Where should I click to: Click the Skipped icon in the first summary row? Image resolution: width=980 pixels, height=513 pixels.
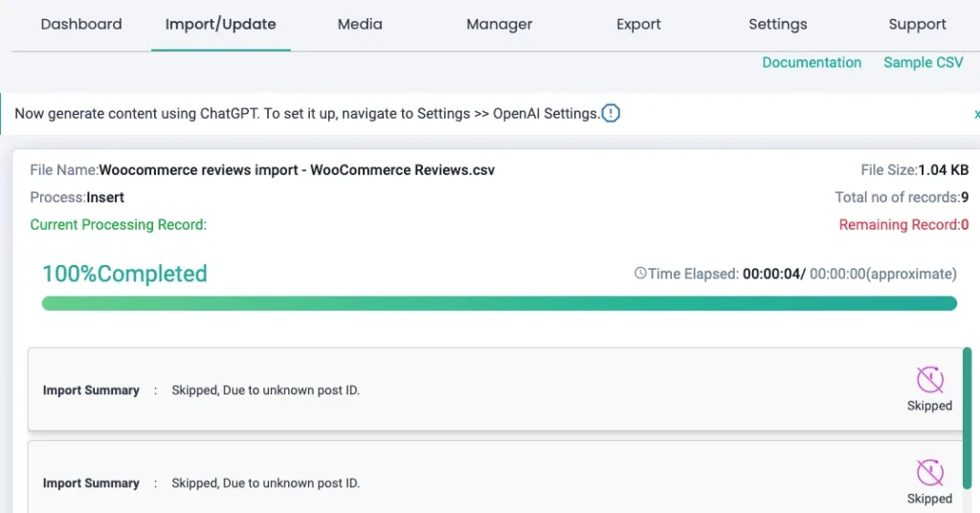[929, 380]
